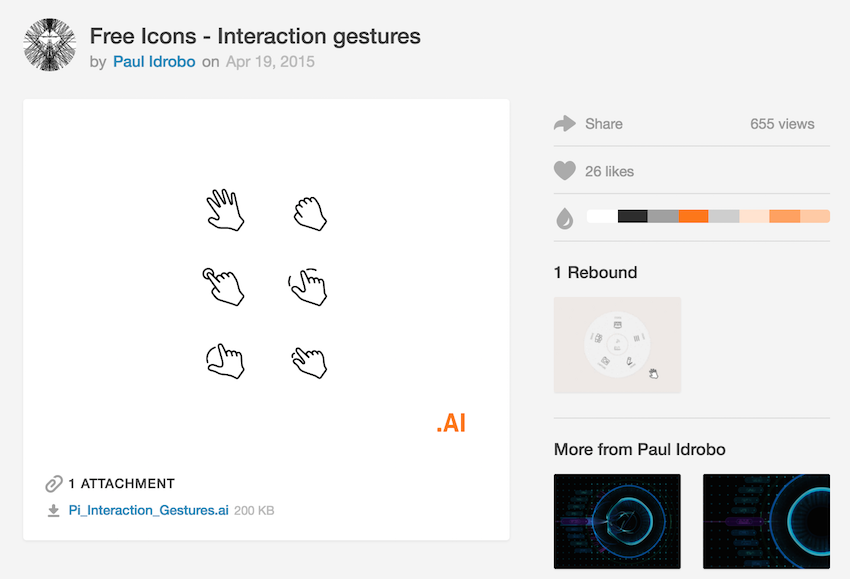
Task: Open the 26 likes link
Action: 609,171
